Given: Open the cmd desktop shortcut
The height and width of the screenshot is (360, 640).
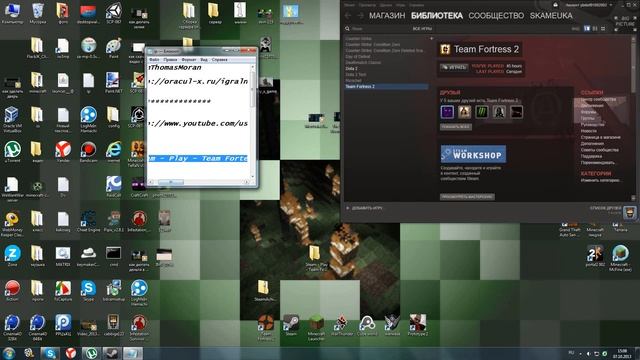Looking at the screenshot, I should point(113,256).
